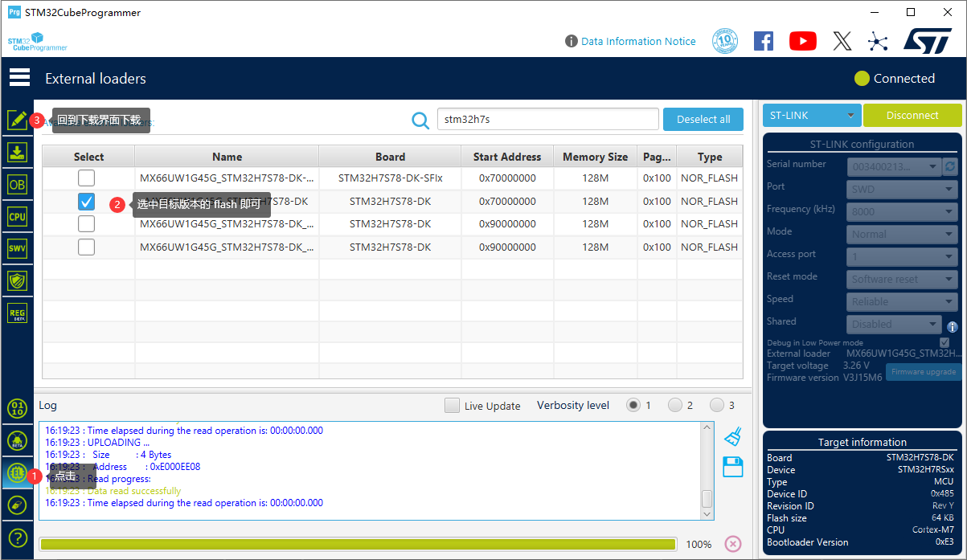Click the Disconnect button

tap(912, 115)
